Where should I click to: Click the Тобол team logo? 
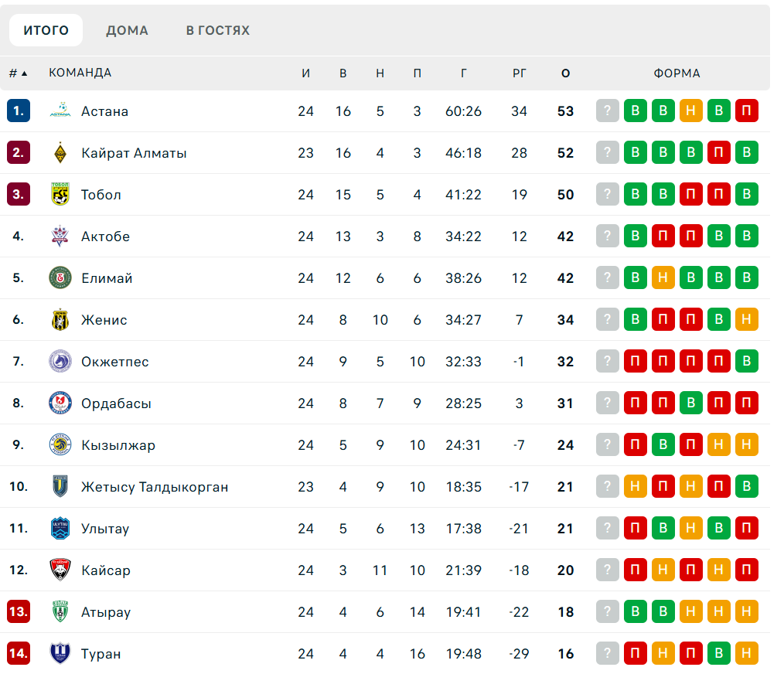tap(60, 195)
